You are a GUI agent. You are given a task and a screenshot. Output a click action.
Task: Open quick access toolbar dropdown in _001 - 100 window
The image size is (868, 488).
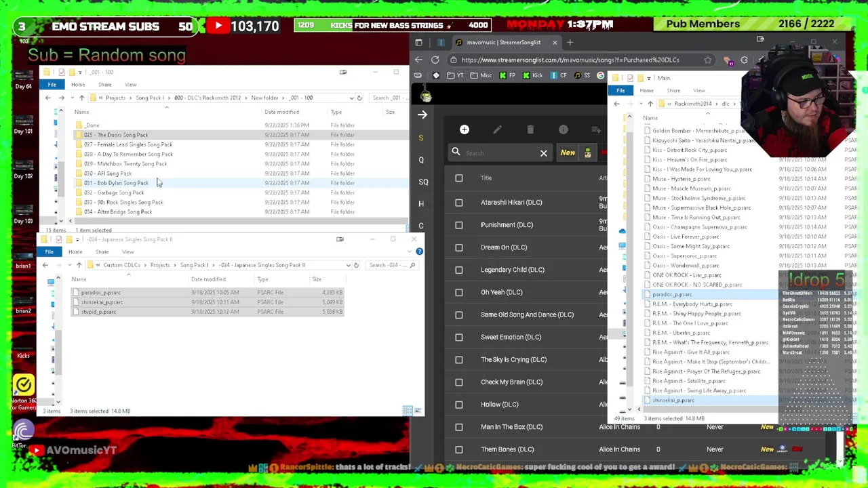click(80, 72)
